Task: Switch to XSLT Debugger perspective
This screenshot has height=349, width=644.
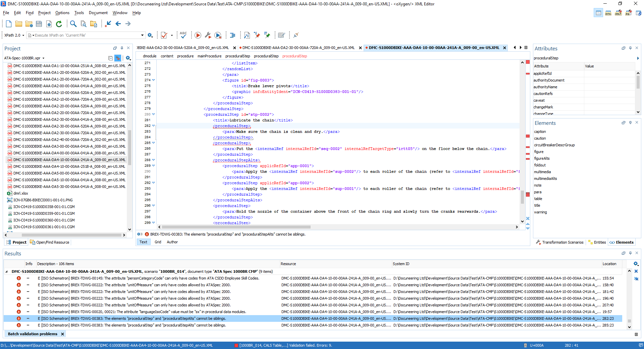Action: pos(618,13)
